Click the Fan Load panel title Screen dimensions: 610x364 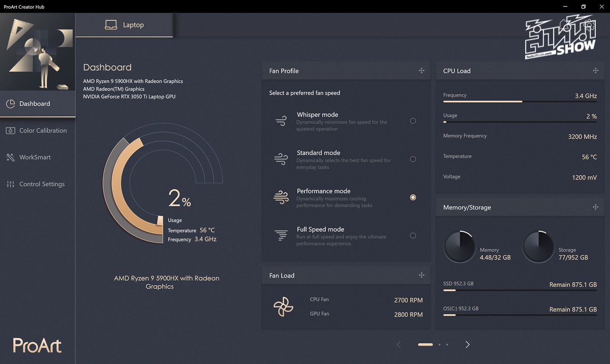point(282,276)
